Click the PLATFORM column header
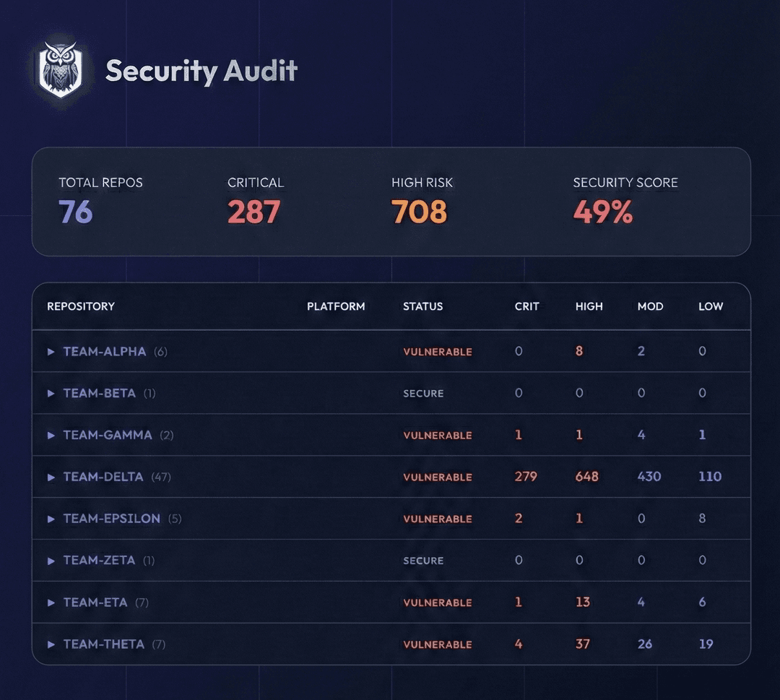The image size is (780, 700). pos(336,306)
